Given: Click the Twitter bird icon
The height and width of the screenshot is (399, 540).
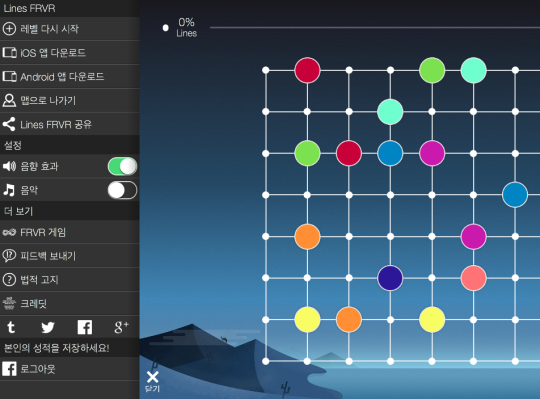Looking at the screenshot, I should [x=48, y=327].
